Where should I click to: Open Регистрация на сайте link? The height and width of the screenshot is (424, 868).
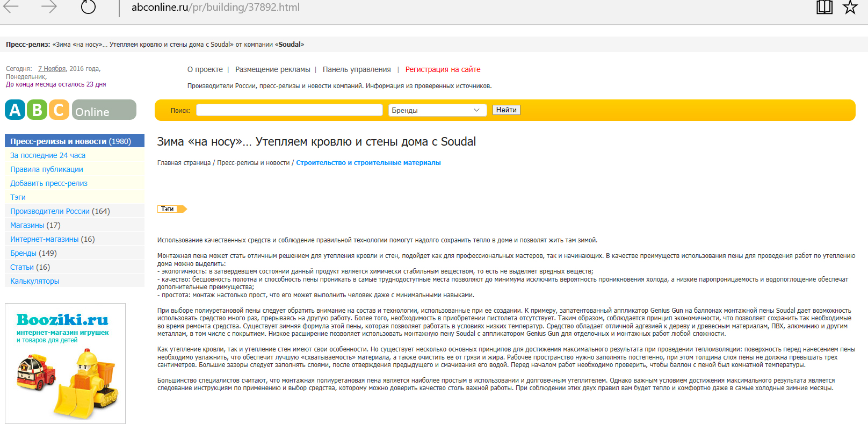tap(443, 69)
